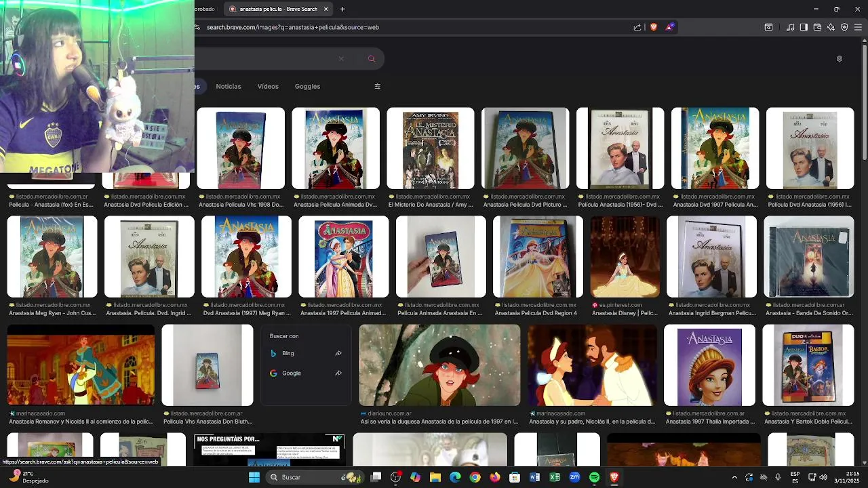Open the Brave VPN shield icon
The width and height of the screenshot is (868, 488).
pos(844,27)
